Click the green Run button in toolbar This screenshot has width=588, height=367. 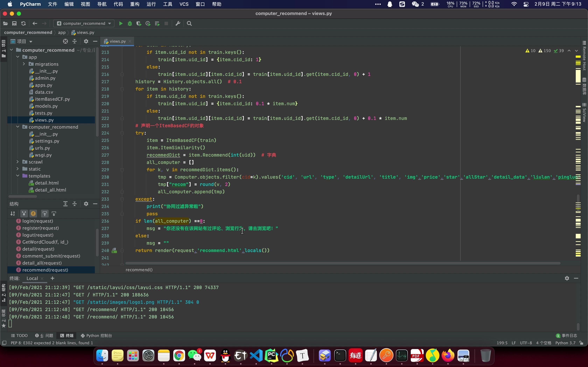click(x=121, y=24)
